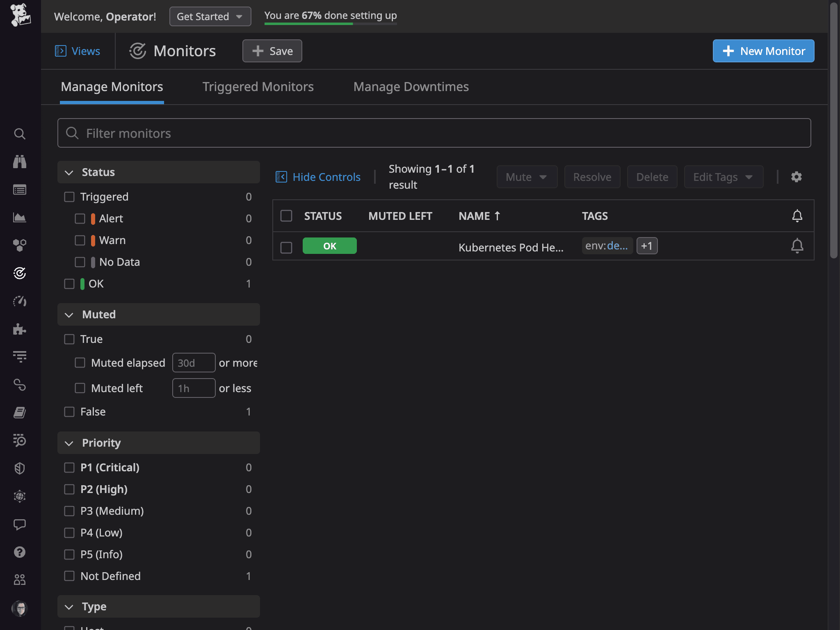
Task: Switch to Triggered Monitors tab
Action: click(258, 86)
